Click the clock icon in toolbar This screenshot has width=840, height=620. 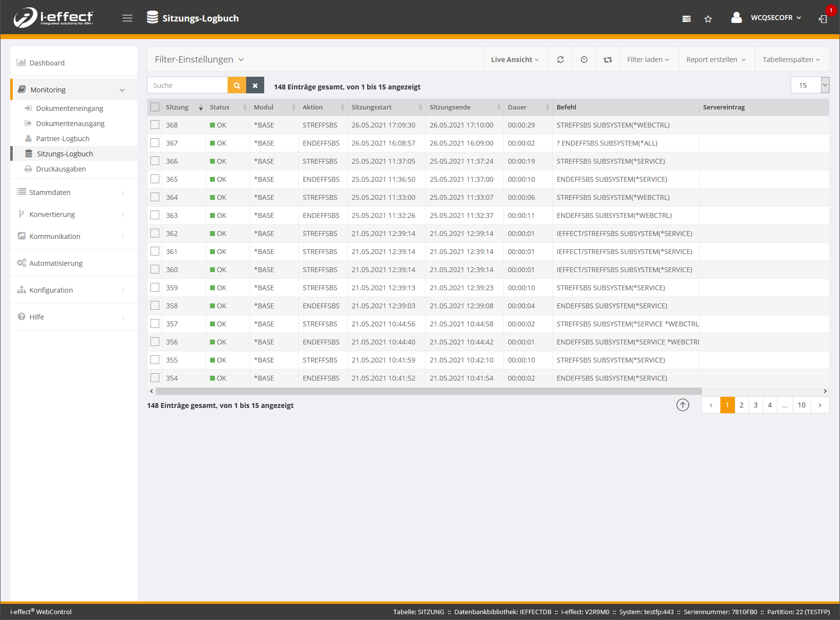click(x=584, y=60)
